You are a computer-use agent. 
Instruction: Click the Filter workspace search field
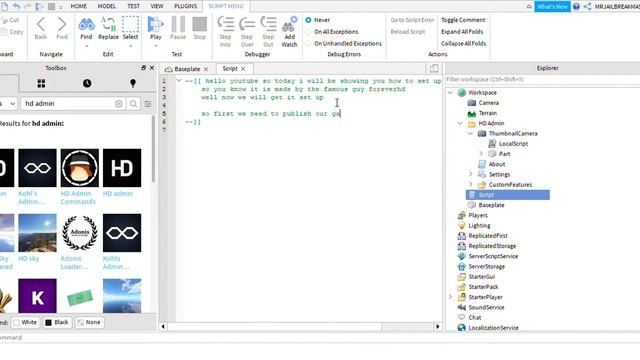(x=542, y=79)
